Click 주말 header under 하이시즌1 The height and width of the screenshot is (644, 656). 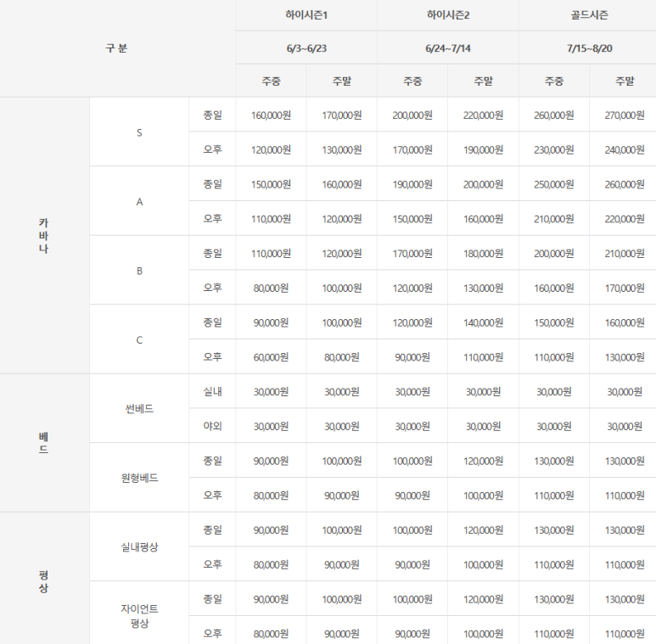pos(342,81)
